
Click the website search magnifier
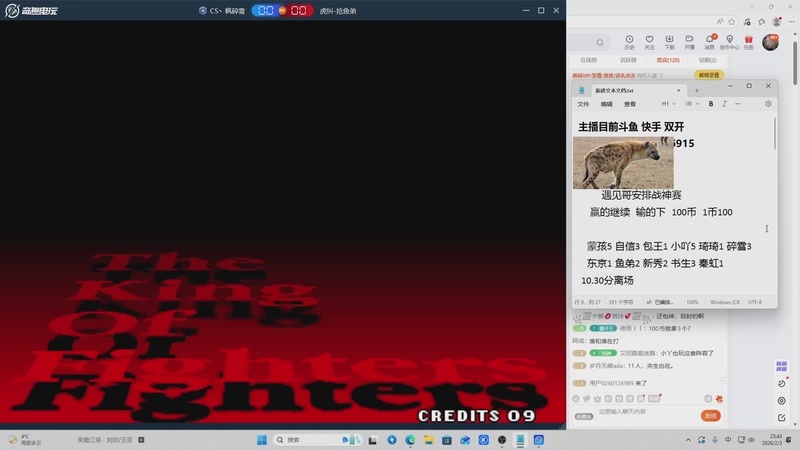coord(600,42)
